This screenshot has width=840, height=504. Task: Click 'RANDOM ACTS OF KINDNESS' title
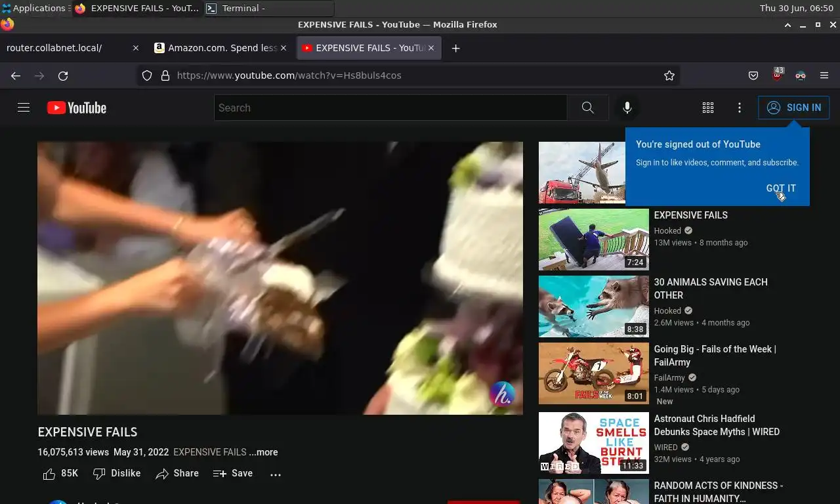pos(719,492)
